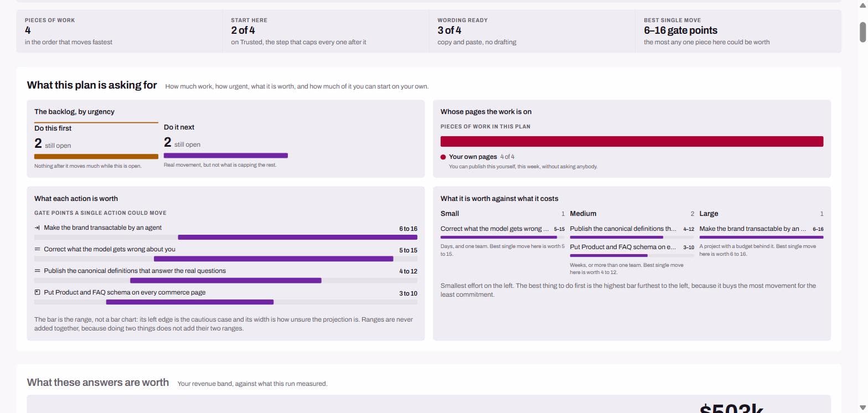Image resolution: width=868 pixels, height=413 pixels.
Task: Click "Put Product and FAQ schema on every commerce page"
Action: (125, 292)
